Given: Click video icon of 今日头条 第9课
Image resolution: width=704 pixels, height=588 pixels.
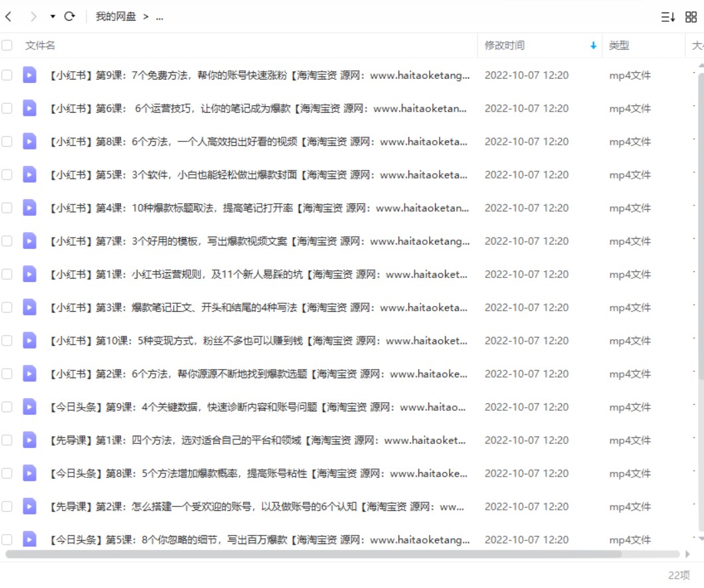Looking at the screenshot, I should pyautogui.click(x=30, y=407).
